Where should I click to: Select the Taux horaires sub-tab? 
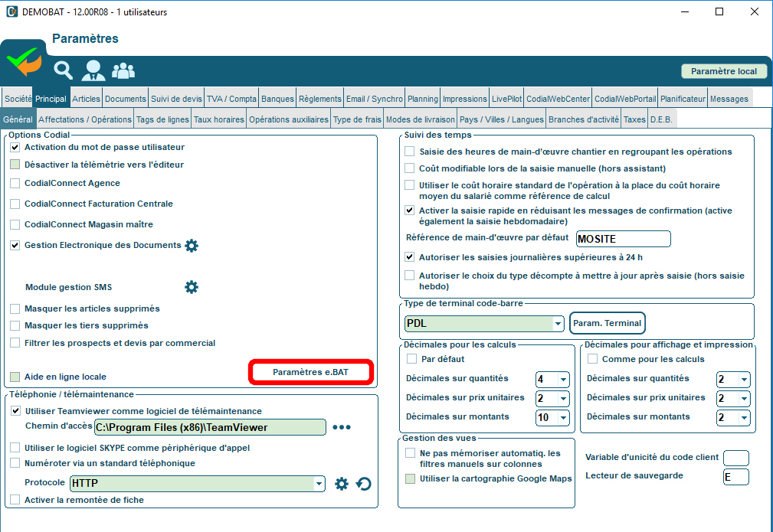(x=218, y=119)
